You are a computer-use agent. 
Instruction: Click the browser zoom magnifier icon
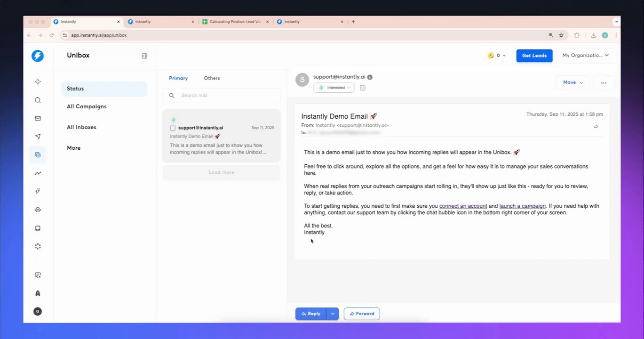(551, 35)
